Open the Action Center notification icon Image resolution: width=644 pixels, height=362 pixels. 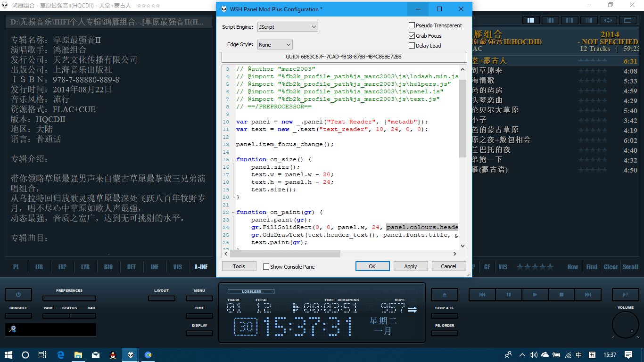[628, 355]
